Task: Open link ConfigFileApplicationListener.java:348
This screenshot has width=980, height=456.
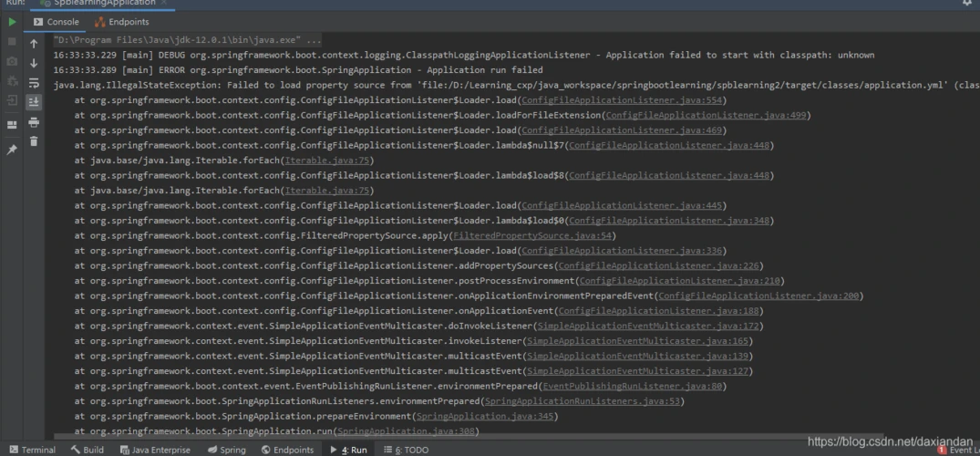Action: tap(669, 221)
